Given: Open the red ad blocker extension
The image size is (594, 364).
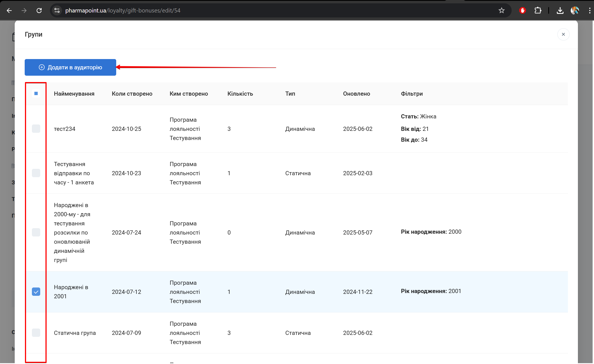Looking at the screenshot, I should 522,11.
